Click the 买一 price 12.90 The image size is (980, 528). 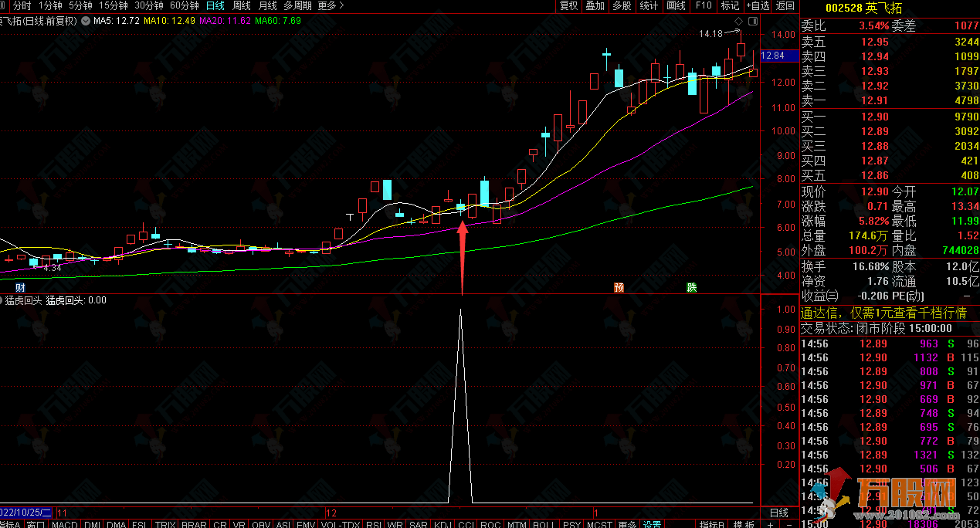[876, 117]
